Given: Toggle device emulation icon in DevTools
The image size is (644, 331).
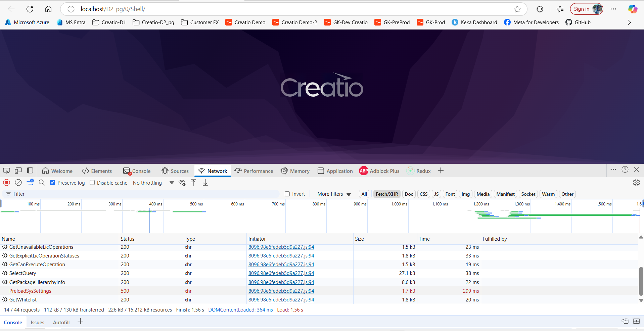Looking at the screenshot, I should click(x=18, y=171).
